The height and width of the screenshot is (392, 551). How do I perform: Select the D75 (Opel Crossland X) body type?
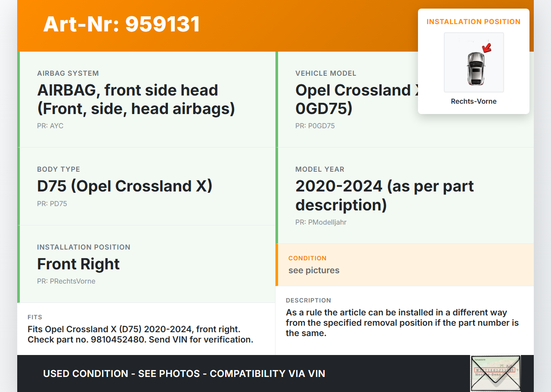click(x=125, y=186)
